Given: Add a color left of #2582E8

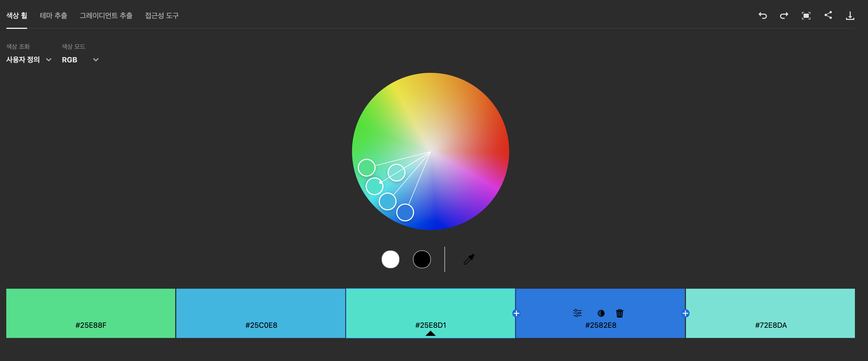Looking at the screenshot, I should coord(516,314).
